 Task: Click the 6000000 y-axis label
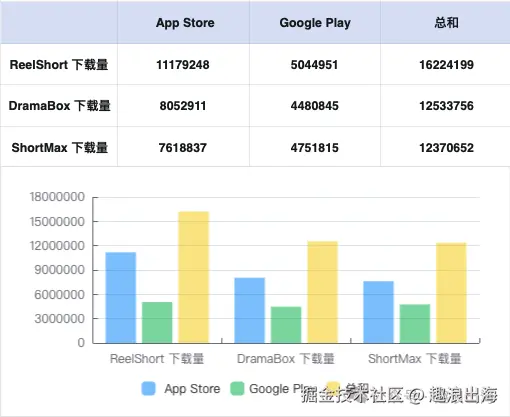pos(60,294)
